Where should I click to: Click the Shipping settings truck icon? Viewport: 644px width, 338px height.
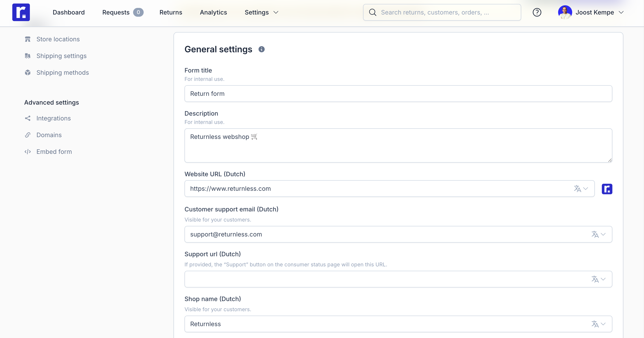click(x=27, y=56)
